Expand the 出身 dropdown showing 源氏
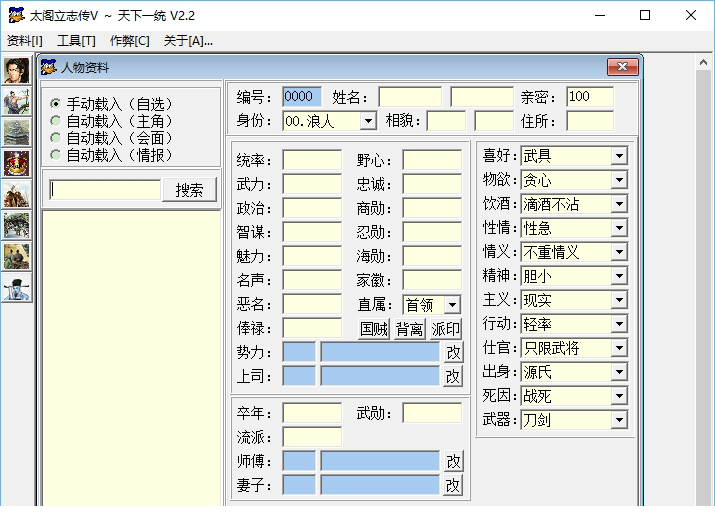 [x=619, y=372]
